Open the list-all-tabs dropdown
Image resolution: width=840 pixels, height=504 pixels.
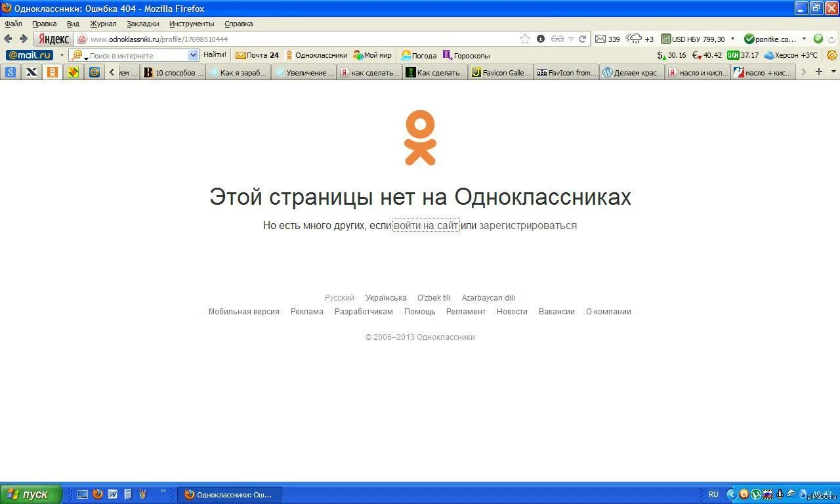click(833, 72)
